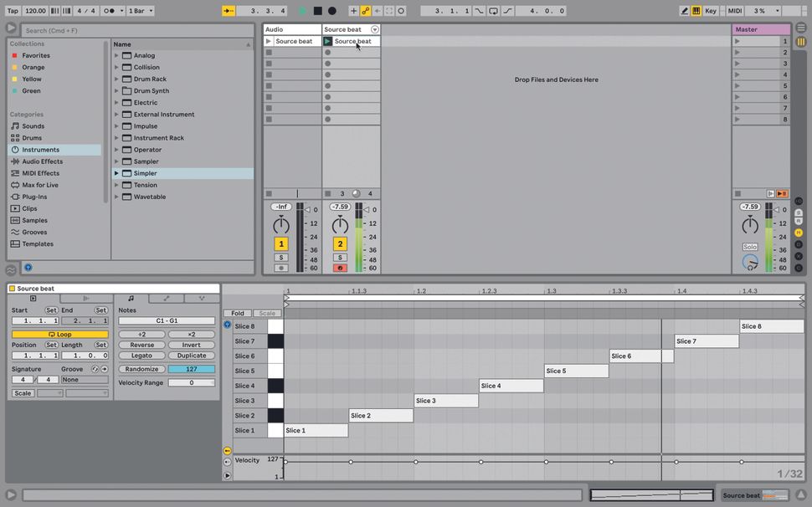
Task: Switch to the Notes tab in clip view
Action: point(131,298)
